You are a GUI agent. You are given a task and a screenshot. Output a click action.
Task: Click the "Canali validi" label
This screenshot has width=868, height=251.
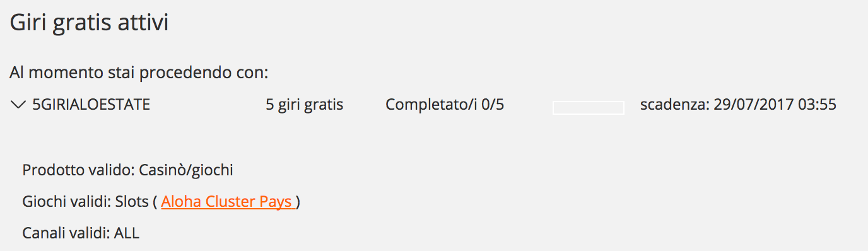[66, 233]
